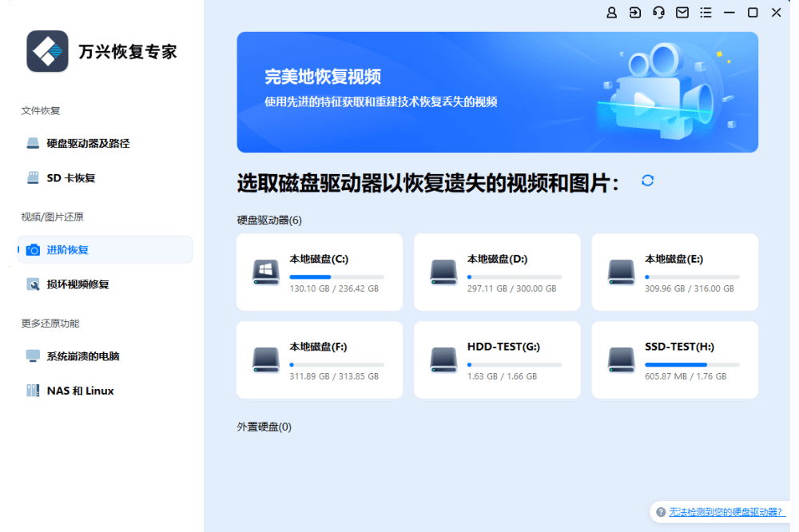Click the F: drive usage bar

click(337, 364)
